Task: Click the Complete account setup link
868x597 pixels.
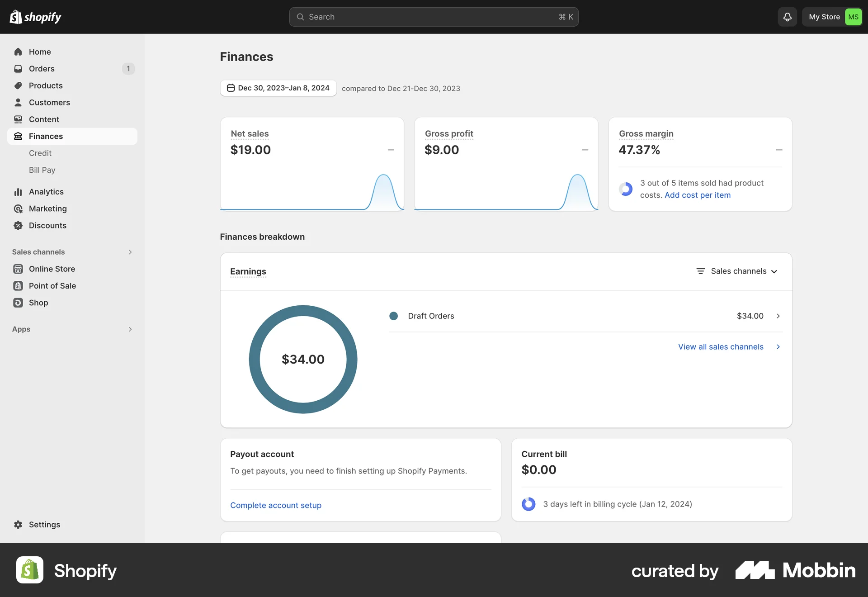Action: pyautogui.click(x=276, y=505)
